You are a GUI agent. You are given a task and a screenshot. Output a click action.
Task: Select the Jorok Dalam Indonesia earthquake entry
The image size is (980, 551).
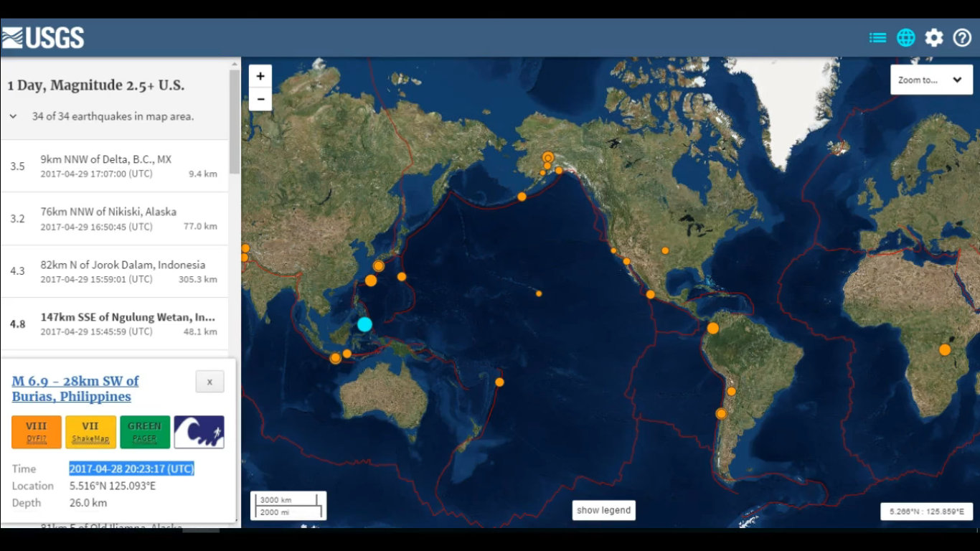(x=115, y=270)
